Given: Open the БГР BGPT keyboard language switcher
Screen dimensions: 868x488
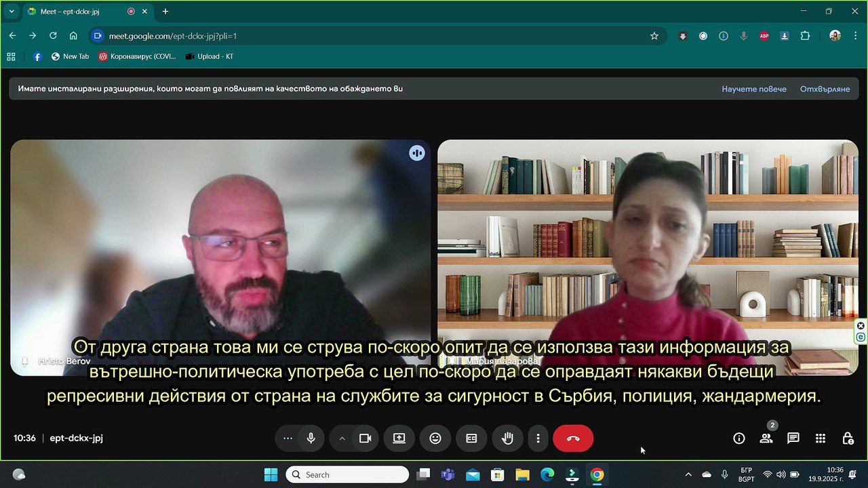Looking at the screenshot, I should [x=746, y=474].
